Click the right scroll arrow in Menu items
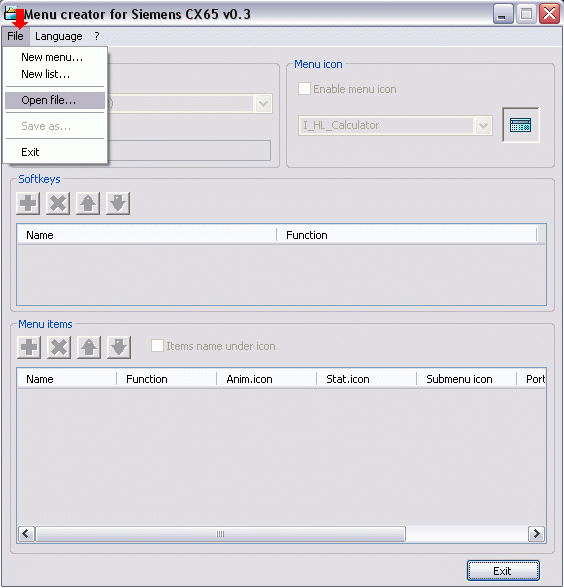The image size is (564, 588). pos(536,534)
